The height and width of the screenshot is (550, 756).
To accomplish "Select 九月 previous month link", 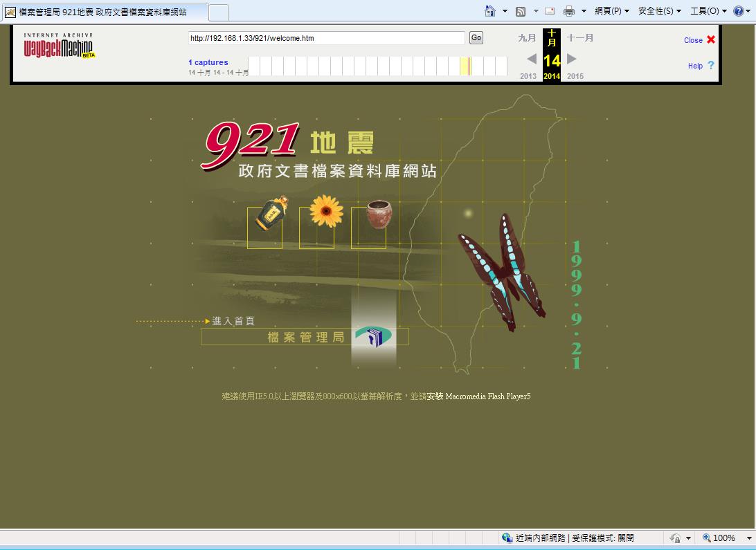I will (527, 37).
